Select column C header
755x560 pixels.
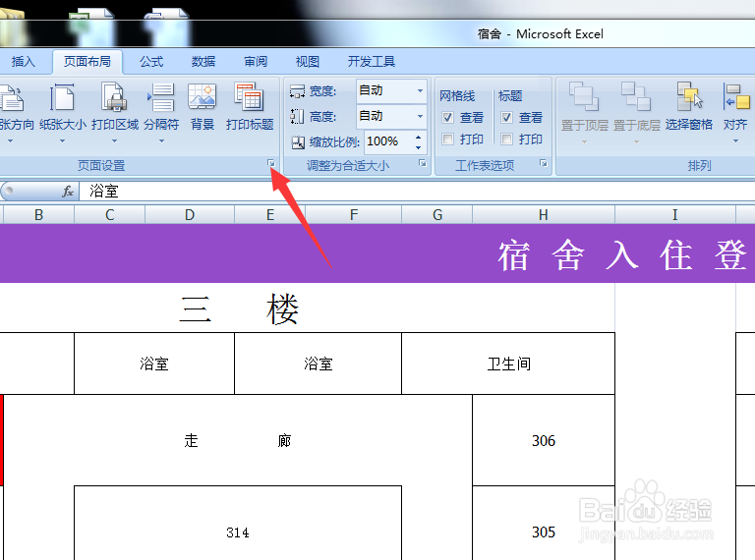110,214
